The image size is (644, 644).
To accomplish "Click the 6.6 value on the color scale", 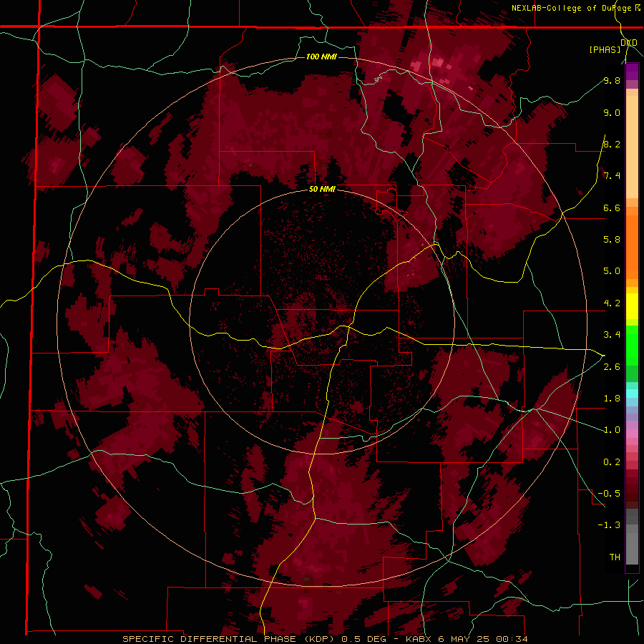I will pyautogui.click(x=612, y=208).
